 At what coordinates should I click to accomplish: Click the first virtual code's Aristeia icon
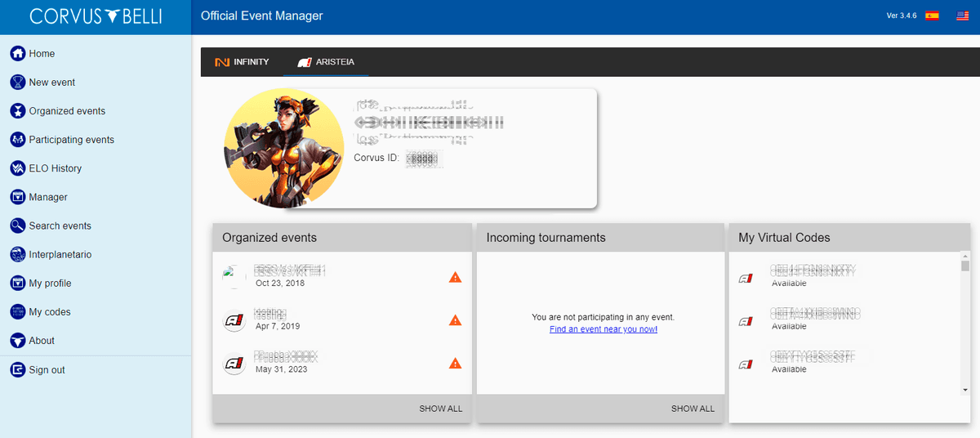coord(745,278)
